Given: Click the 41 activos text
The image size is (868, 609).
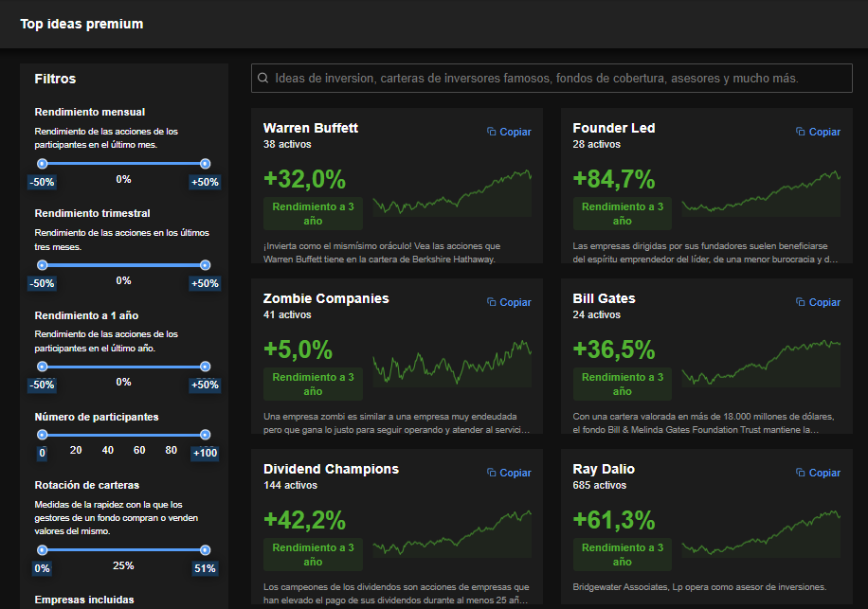Looking at the screenshot, I should point(287,314).
